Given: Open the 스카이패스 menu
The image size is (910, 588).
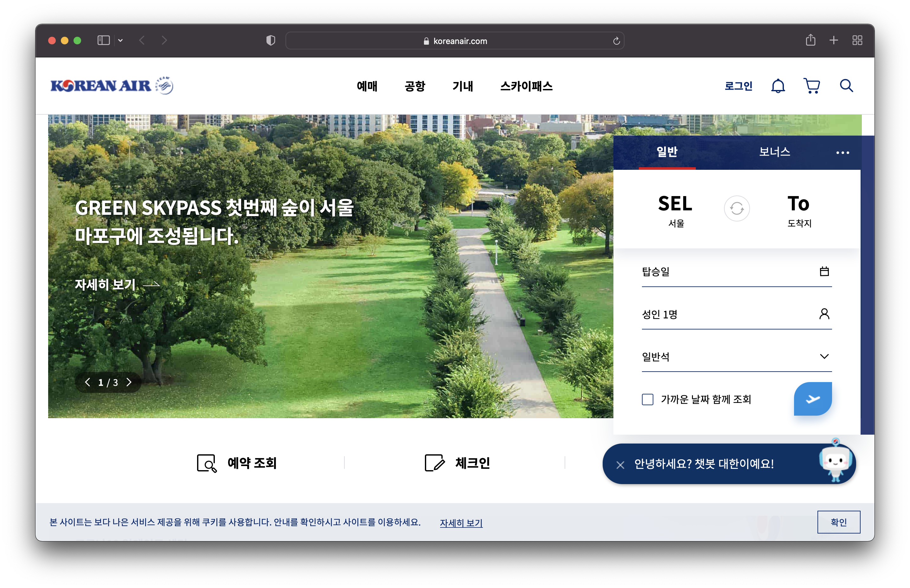Looking at the screenshot, I should point(526,86).
